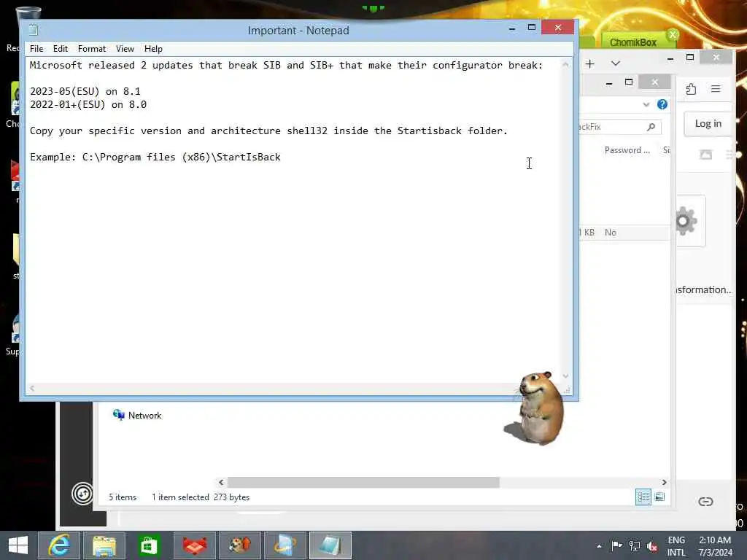Screen dimensions: 747x560
Task: Click left arrow of Notepad horizontal scrollbar
Action: [32, 389]
